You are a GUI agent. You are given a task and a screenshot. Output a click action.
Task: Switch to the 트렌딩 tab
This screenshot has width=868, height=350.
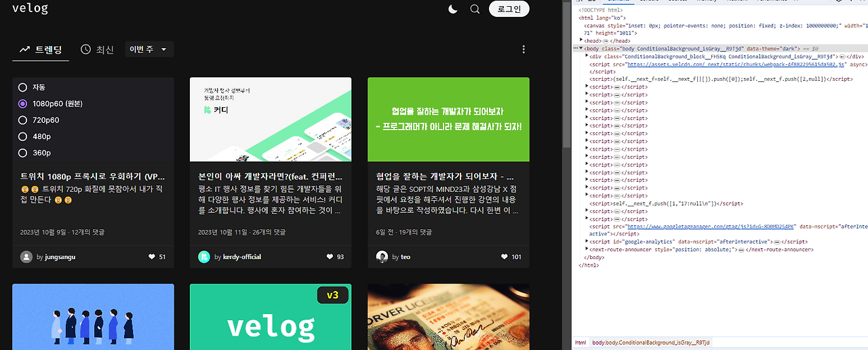(x=41, y=50)
